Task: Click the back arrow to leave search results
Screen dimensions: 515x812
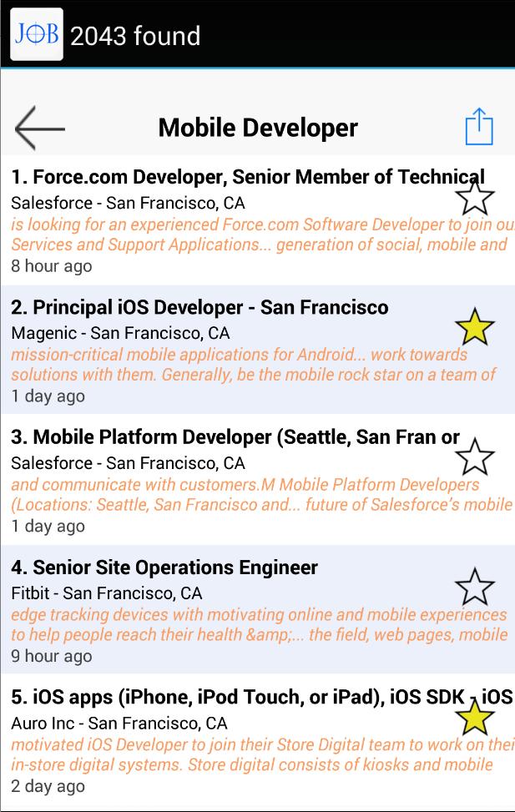Action: point(38,126)
